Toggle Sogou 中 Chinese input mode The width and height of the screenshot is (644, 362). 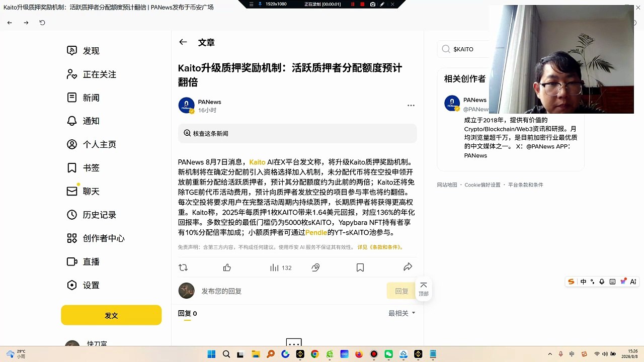[583, 282]
